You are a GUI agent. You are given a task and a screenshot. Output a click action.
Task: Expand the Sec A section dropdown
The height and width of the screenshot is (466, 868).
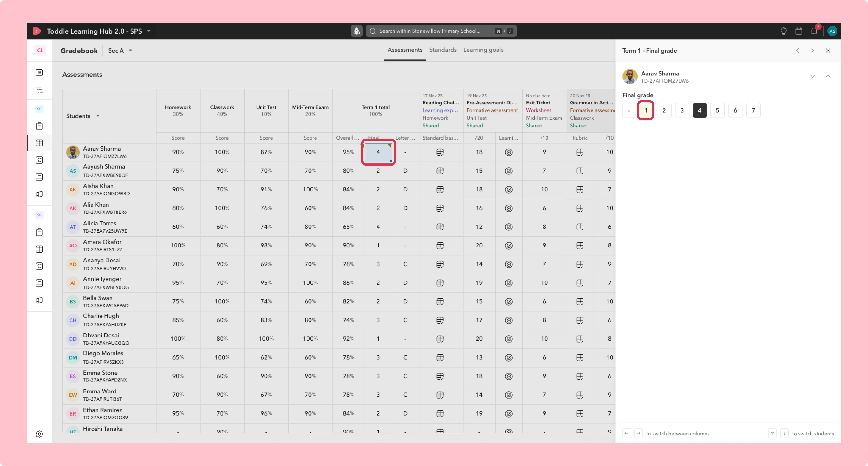[x=120, y=51]
